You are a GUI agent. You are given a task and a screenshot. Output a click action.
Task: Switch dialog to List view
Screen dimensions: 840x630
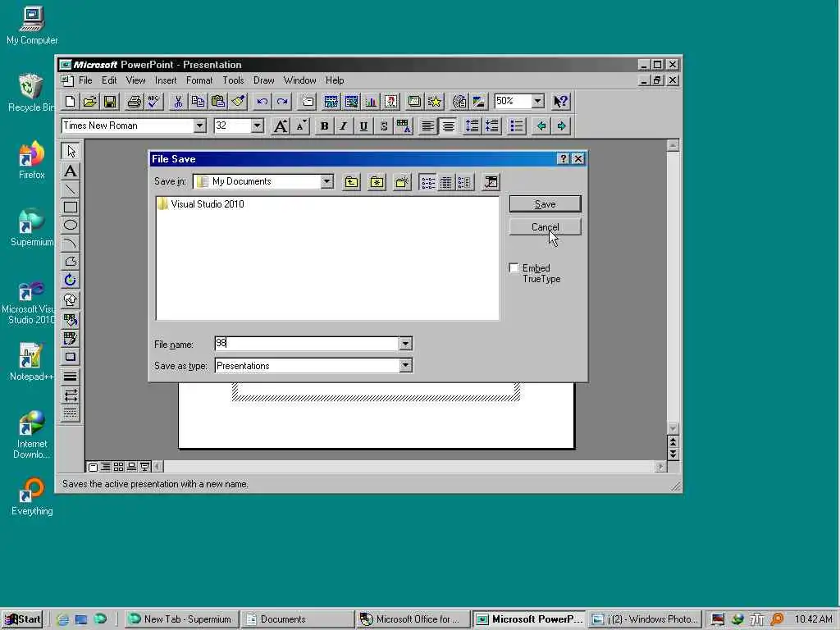coord(427,182)
